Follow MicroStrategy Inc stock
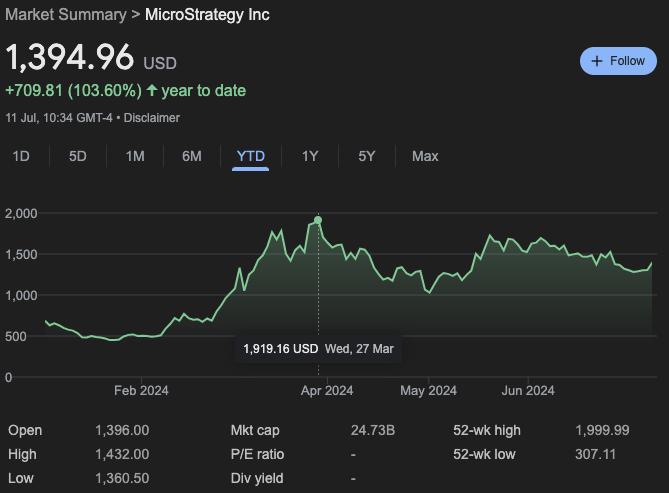Viewport: 669px width, 493px height. pyautogui.click(x=618, y=61)
